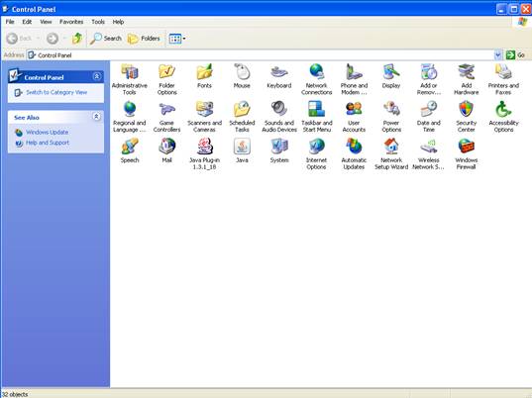The image size is (532, 398).
Task: Click the Go button
Action: coord(516,54)
